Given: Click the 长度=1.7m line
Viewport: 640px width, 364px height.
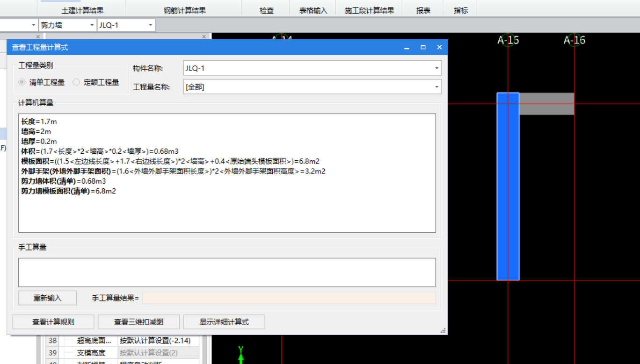Looking at the screenshot, I should (39, 121).
